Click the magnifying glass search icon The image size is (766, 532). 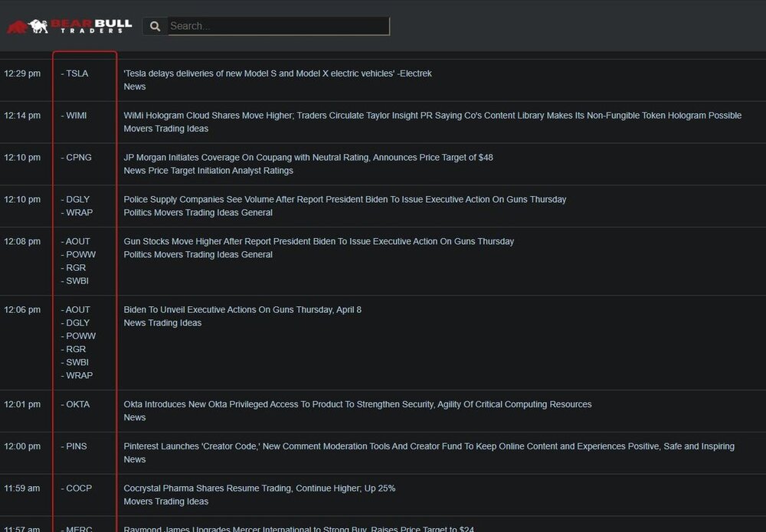(155, 26)
